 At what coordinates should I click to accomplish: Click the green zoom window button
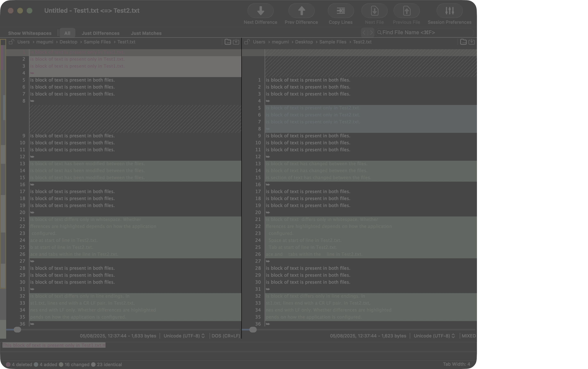click(x=30, y=11)
